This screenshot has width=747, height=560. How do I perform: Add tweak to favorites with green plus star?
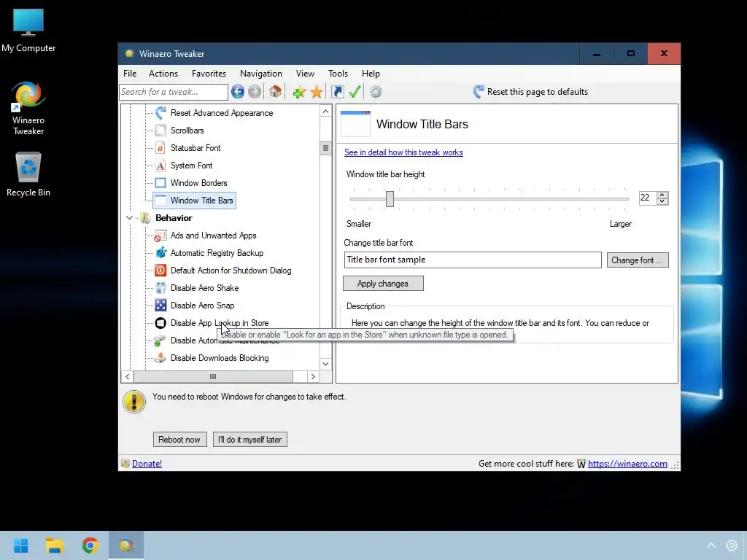click(x=298, y=92)
